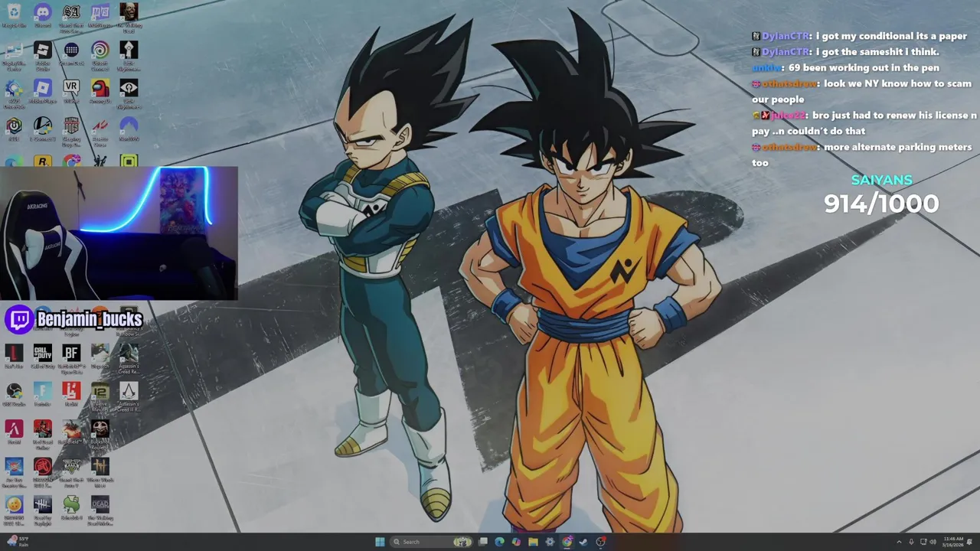Screen dimensions: 980x551
Task: Open Steam from the taskbar
Action: point(583,542)
